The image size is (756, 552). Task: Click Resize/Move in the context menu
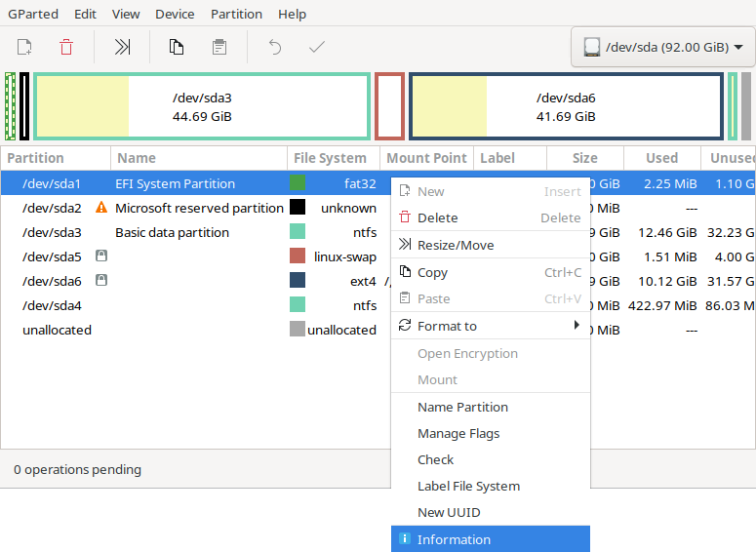pos(454,245)
